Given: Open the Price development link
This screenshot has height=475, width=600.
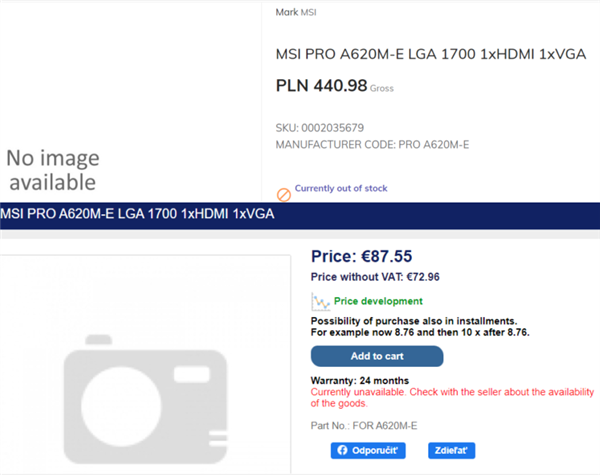Looking at the screenshot, I should (378, 301).
